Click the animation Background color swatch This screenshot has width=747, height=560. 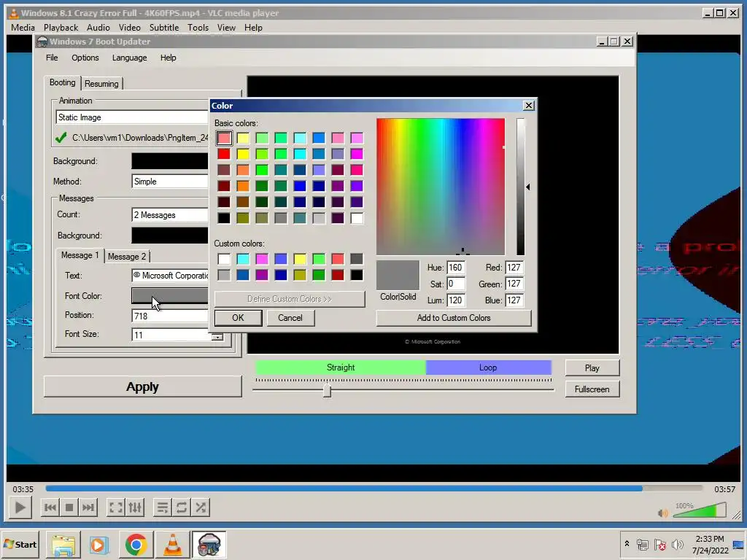pyautogui.click(x=170, y=161)
